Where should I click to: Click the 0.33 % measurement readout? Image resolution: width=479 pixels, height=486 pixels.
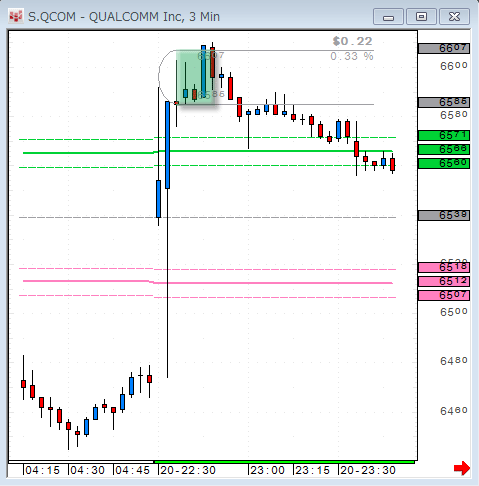click(x=352, y=56)
